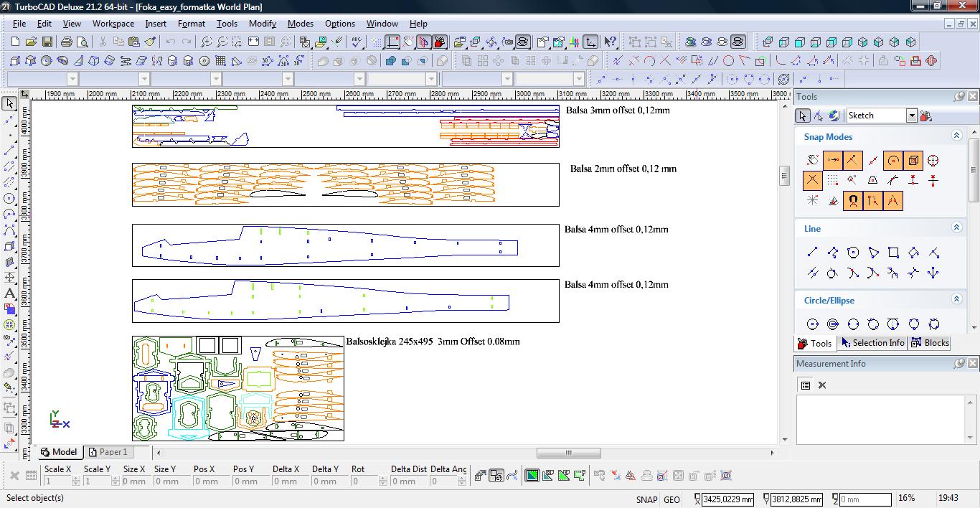Click the Save file icon

47,42
